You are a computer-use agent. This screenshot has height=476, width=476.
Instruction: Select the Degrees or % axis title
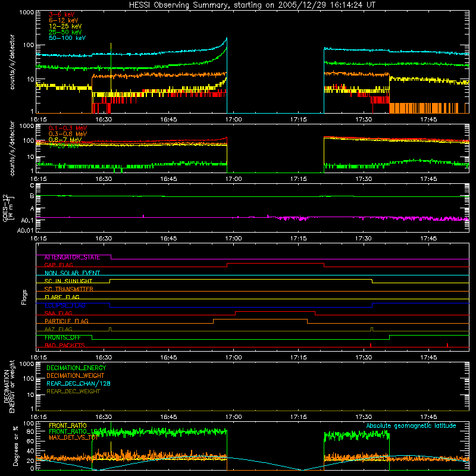pyautogui.click(x=15, y=446)
